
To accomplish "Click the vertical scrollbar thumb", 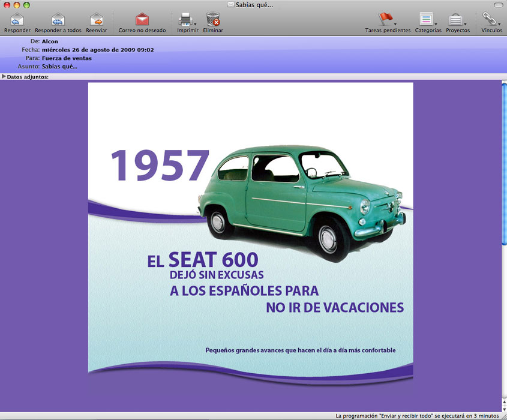I will (504, 164).
